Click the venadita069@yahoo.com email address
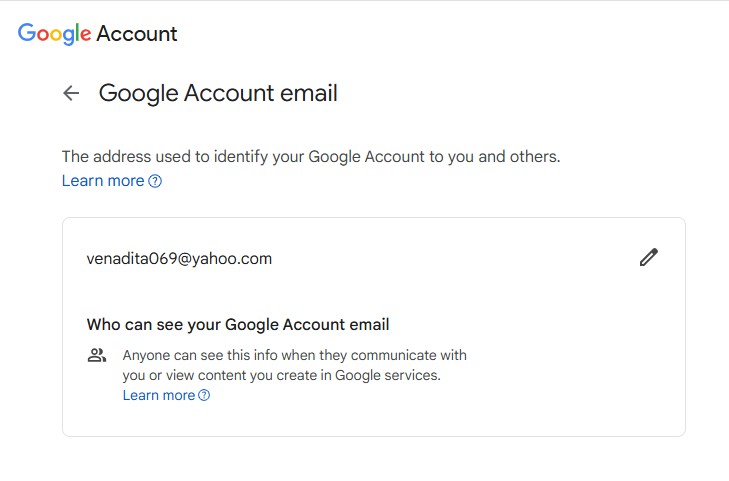The image size is (729, 481). (179, 258)
